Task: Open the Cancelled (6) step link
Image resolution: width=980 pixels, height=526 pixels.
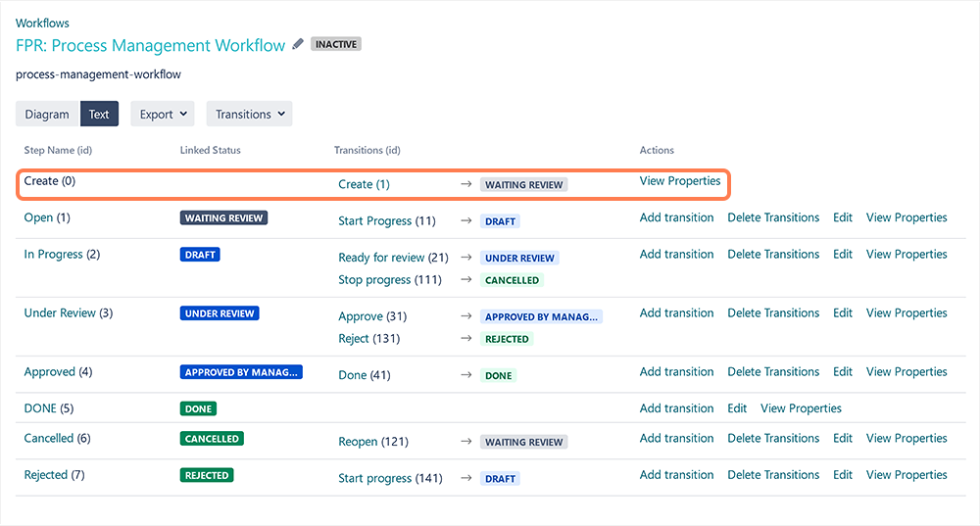Action: (x=57, y=439)
